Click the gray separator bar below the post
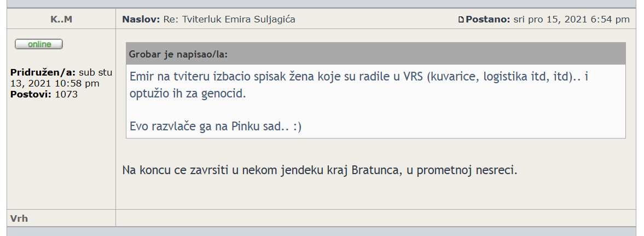 pos(322,232)
